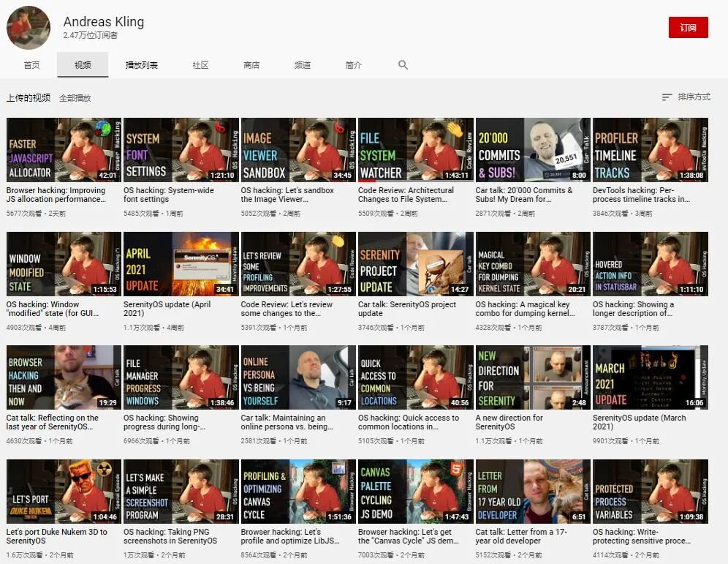
Task: Click the Andreas Kling channel avatar
Action: (29, 27)
